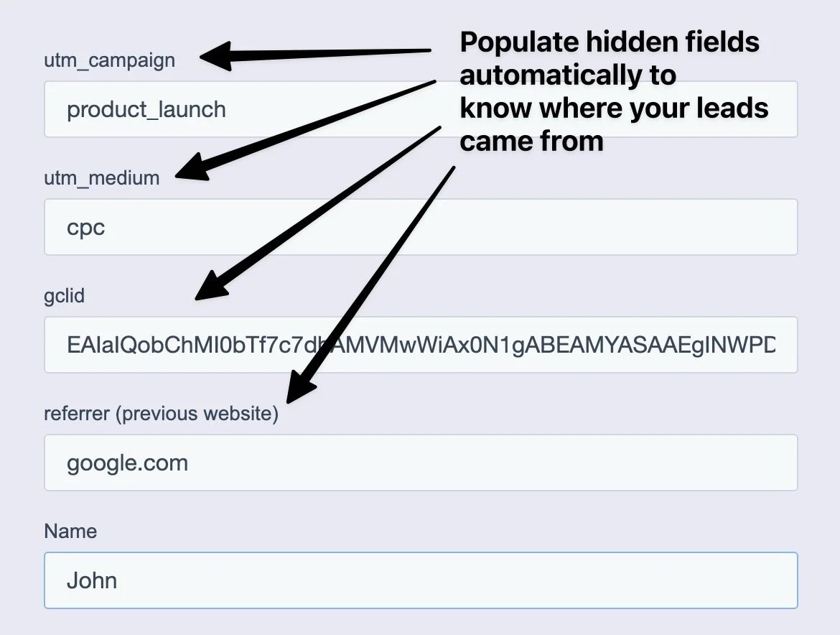Focus the utm_campaign input field
Screen dimensions: 840x635
click(x=421, y=109)
